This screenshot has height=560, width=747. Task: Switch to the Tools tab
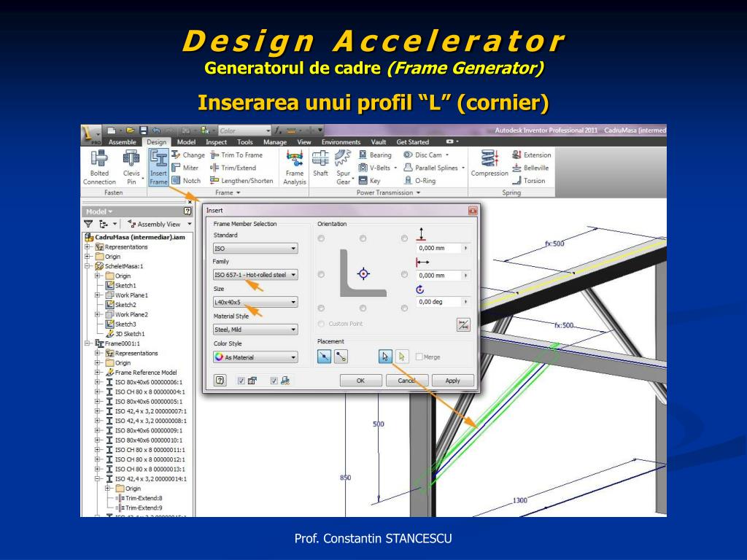pos(245,142)
